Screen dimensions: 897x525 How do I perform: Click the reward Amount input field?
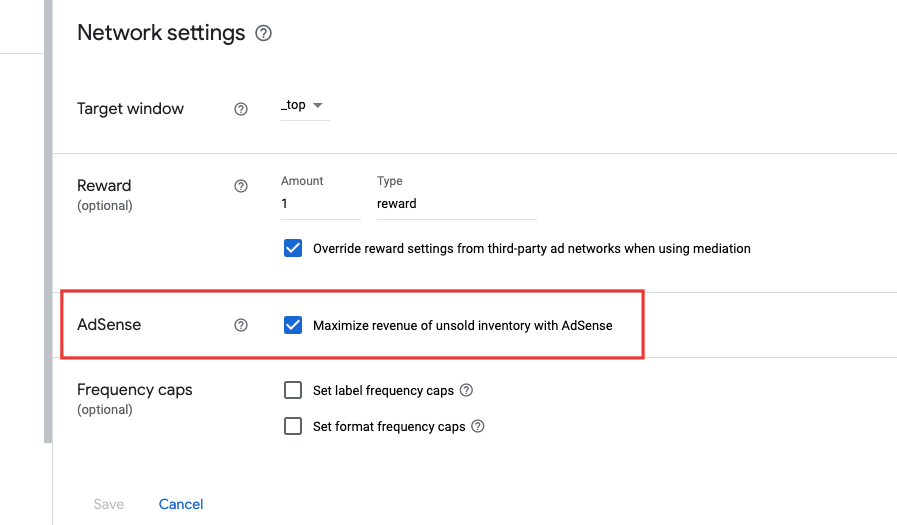[x=320, y=204]
